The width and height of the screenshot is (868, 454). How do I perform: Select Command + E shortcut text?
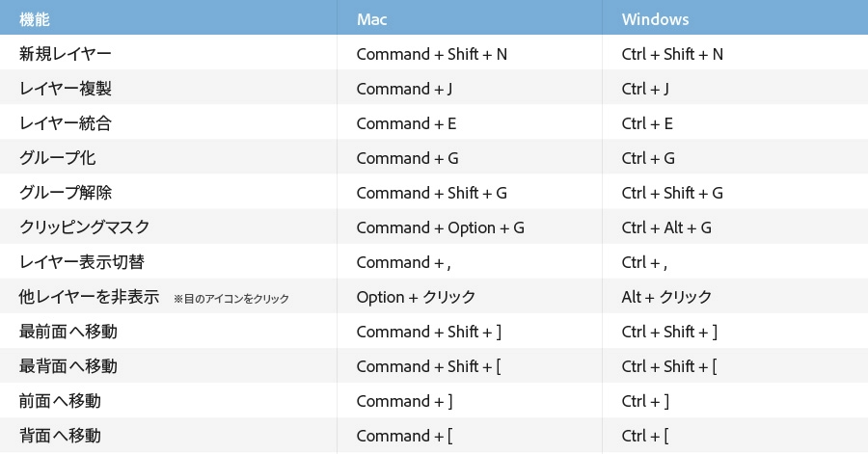(x=406, y=123)
